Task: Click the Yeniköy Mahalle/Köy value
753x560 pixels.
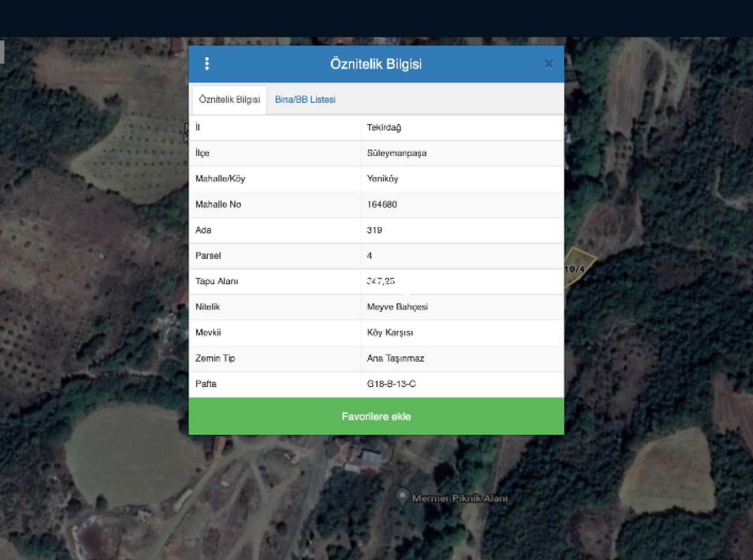Action: [x=383, y=179]
